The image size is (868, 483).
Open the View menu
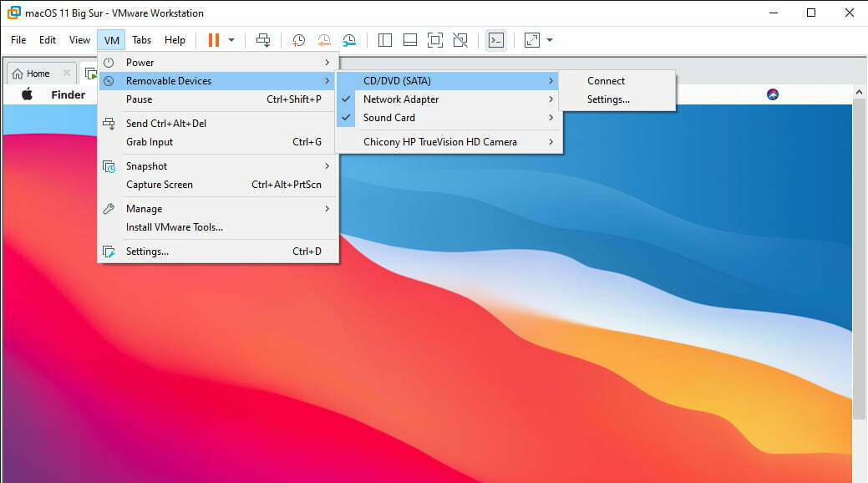79,40
